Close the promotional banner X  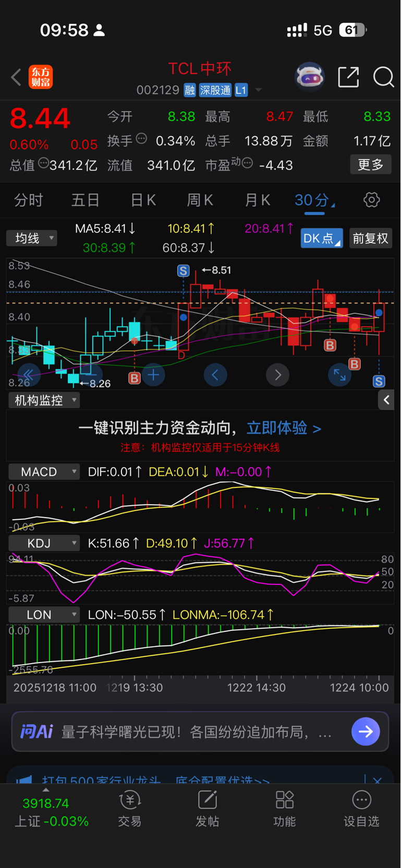pos(378,780)
